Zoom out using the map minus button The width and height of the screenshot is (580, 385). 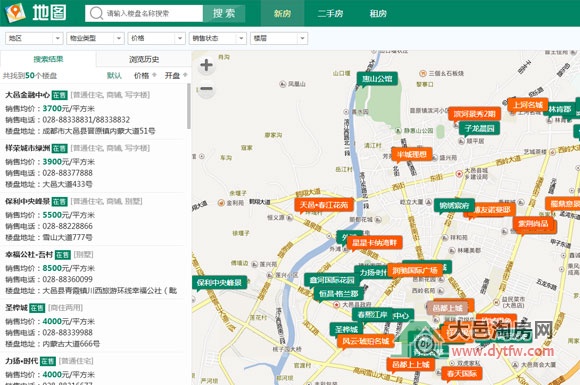(206, 89)
